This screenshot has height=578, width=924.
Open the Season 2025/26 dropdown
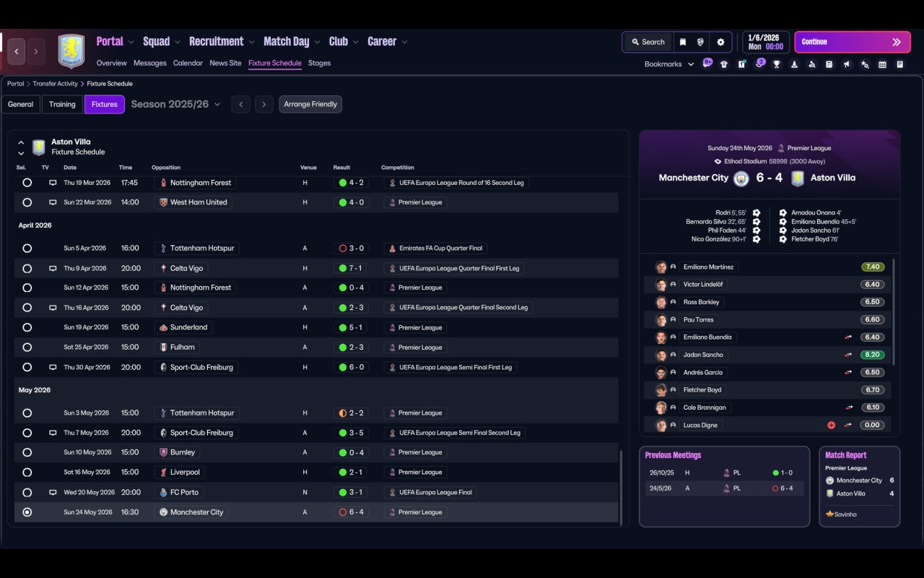point(175,104)
